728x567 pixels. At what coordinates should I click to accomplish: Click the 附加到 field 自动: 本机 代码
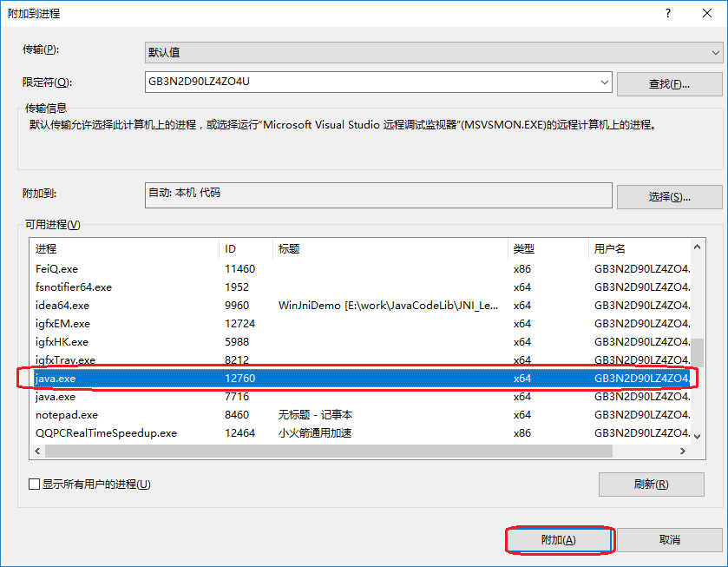tap(378, 194)
